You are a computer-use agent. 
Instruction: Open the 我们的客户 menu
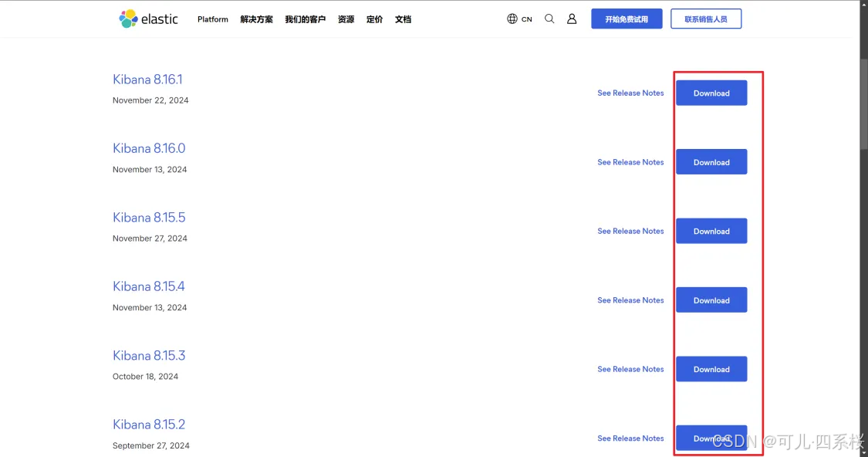point(305,19)
